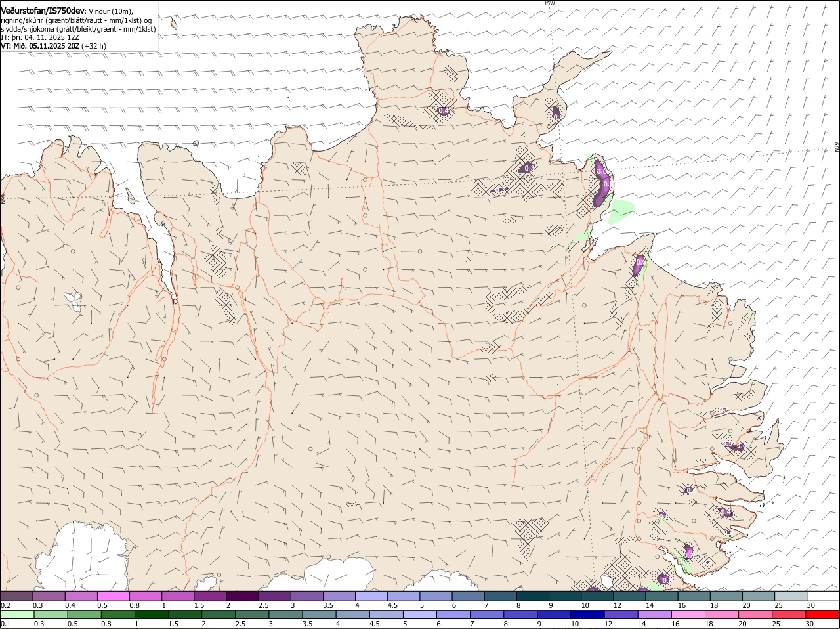Click the 'slydda/snjókoma' legend description line
The image size is (840, 629).
(78, 29)
